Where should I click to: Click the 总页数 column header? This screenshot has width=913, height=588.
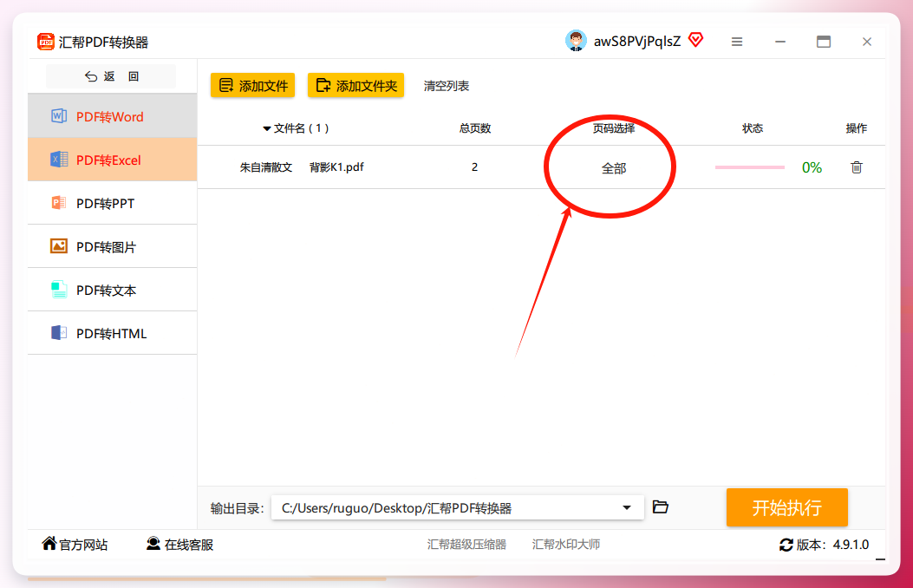pyautogui.click(x=475, y=128)
